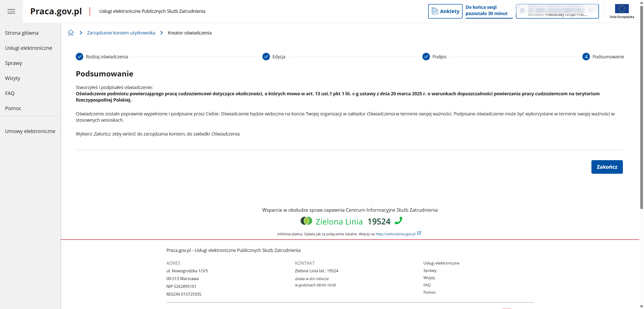Open Usługi elektroniczne in the sidebar
Viewport: 644px width, 309px height.
point(29,48)
